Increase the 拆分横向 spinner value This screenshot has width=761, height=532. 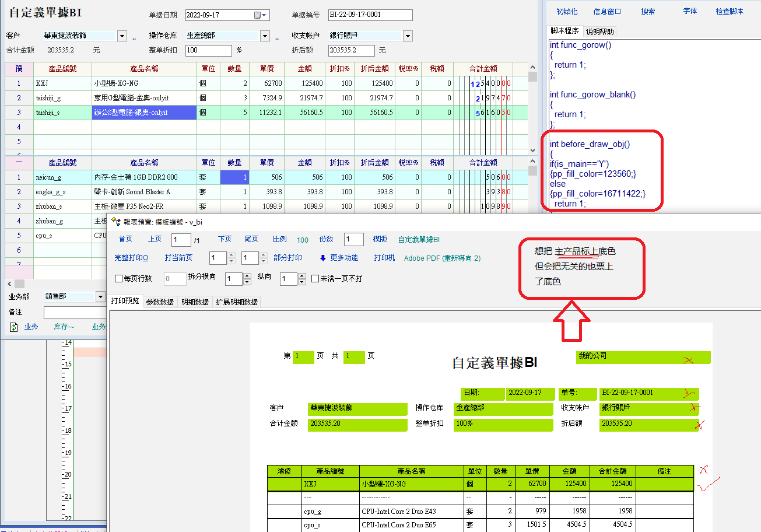pyautogui.click(x=247, y=276)
